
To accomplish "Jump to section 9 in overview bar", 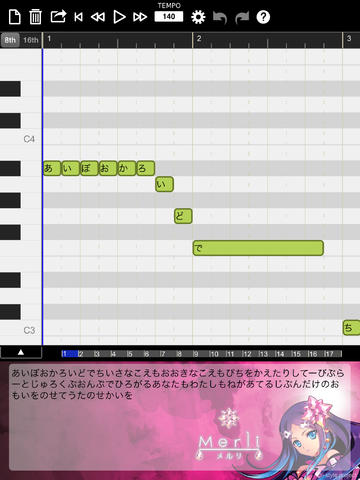I will coord(200,354).
